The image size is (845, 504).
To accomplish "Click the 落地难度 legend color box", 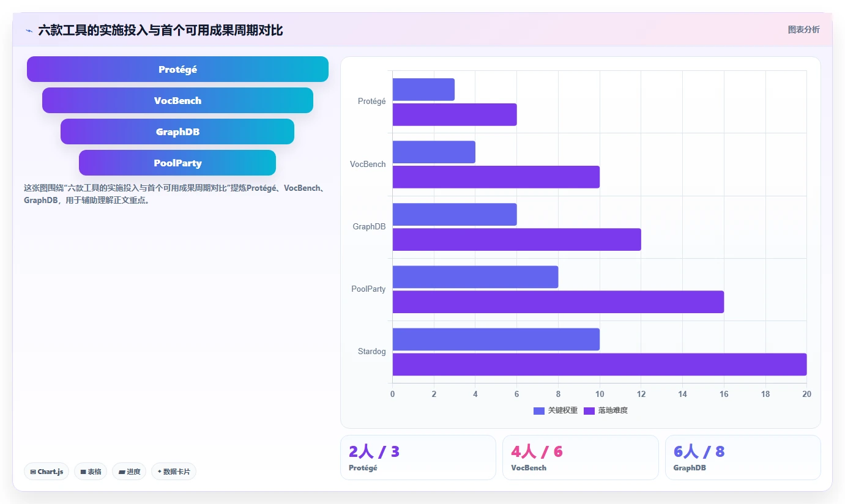I will point(589,411).
